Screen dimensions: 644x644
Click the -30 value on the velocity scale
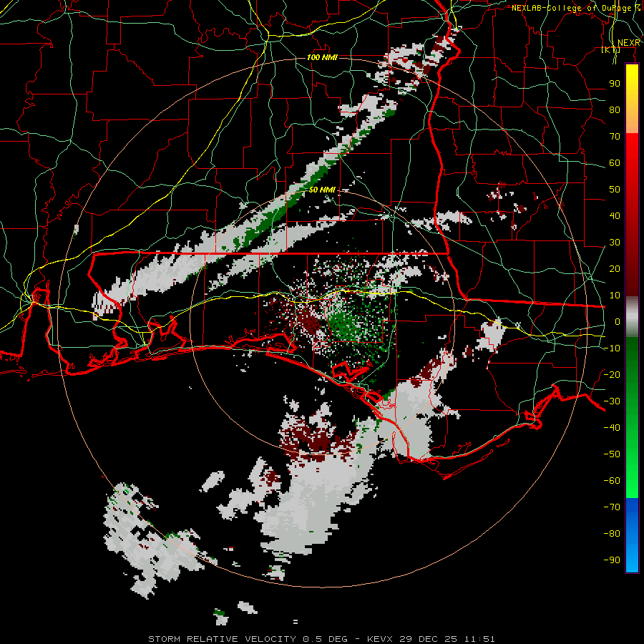[x=612, y=401]
